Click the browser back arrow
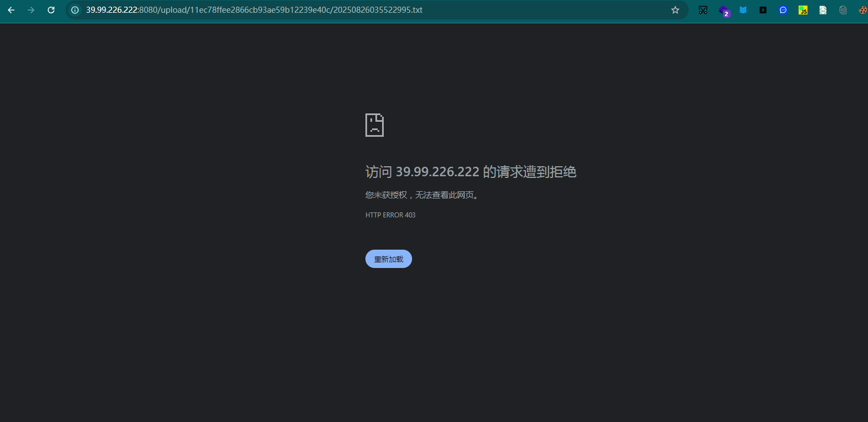The image size is (868, 422). 11,10
